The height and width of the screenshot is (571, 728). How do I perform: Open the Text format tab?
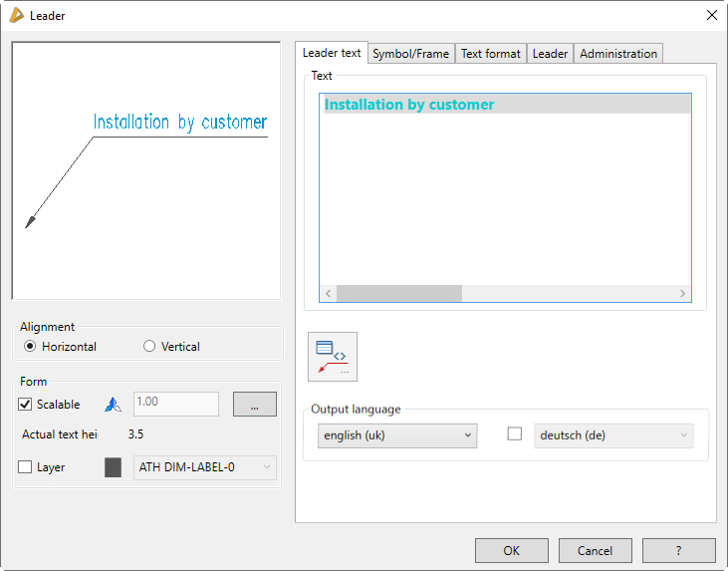tap(490, 54)
